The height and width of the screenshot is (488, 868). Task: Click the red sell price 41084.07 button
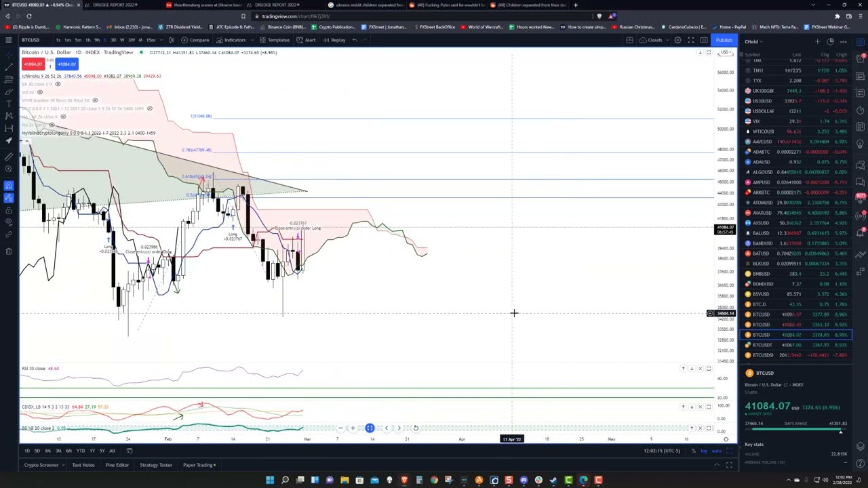click(x=33, y=64)
